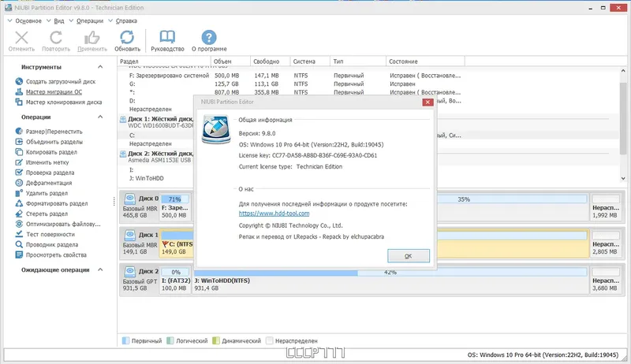Screen dimensions: 631x364
Task: Run Тест поверхности operation
Action: coord(50,234)
